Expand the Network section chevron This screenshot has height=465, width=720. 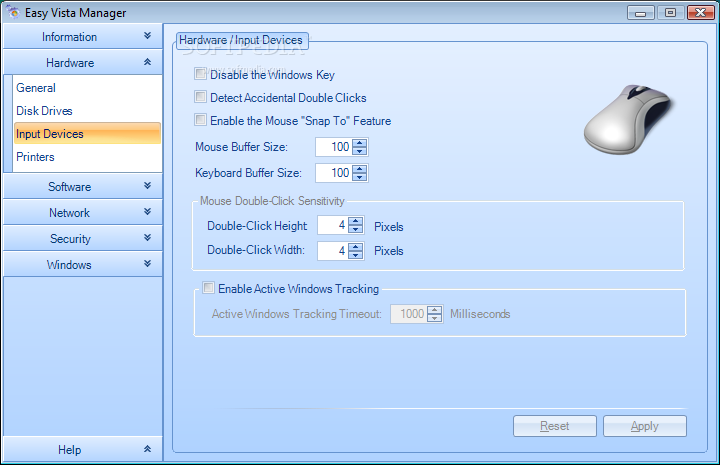coord(147,212)
